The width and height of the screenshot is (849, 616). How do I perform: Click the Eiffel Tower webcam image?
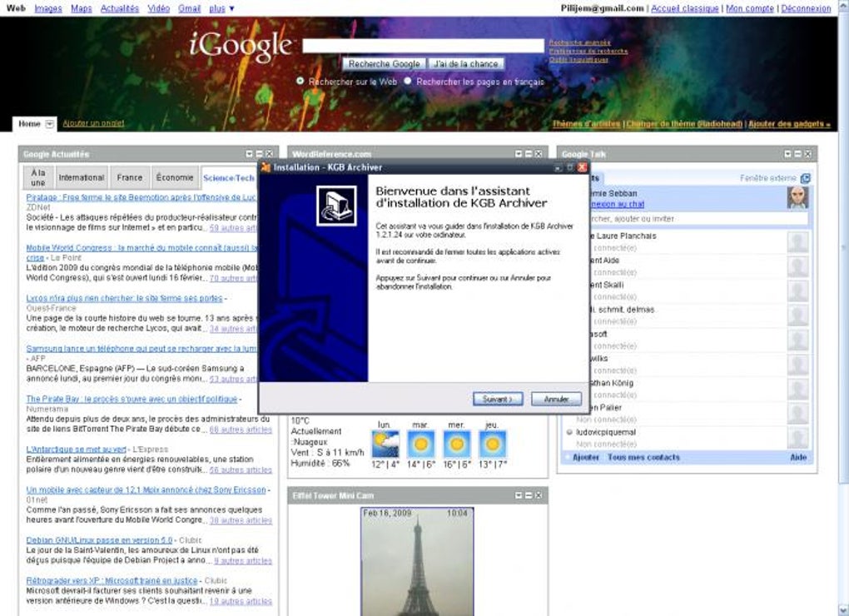(417, 561)
